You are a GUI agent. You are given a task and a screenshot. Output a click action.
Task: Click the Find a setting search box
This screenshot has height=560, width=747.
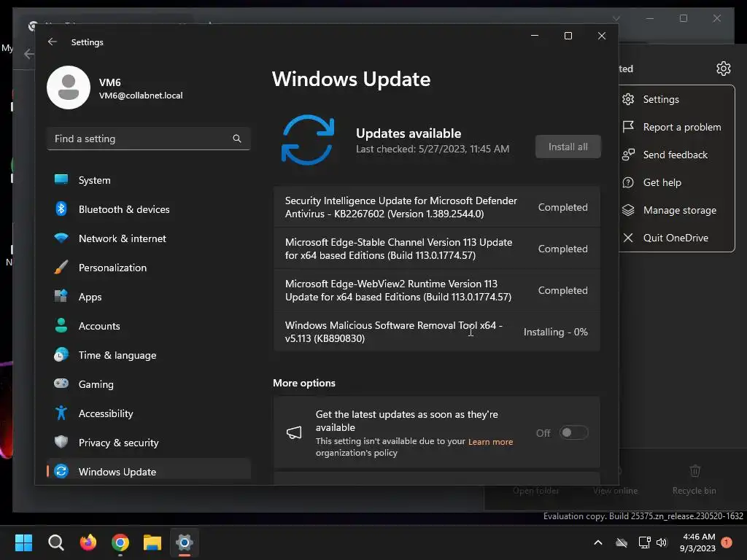149,139
